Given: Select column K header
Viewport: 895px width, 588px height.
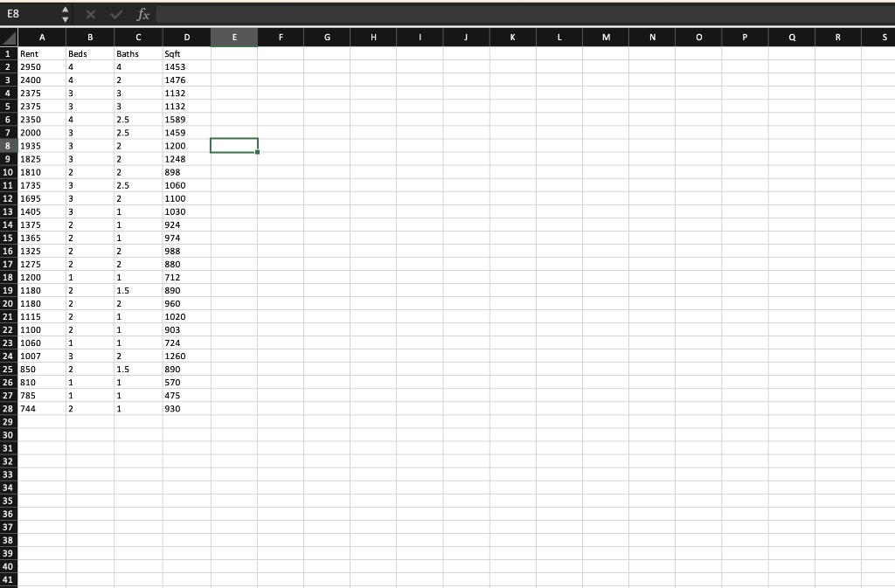Looking at the screenshot, I should pyautogui.click(x=512, y=37).
